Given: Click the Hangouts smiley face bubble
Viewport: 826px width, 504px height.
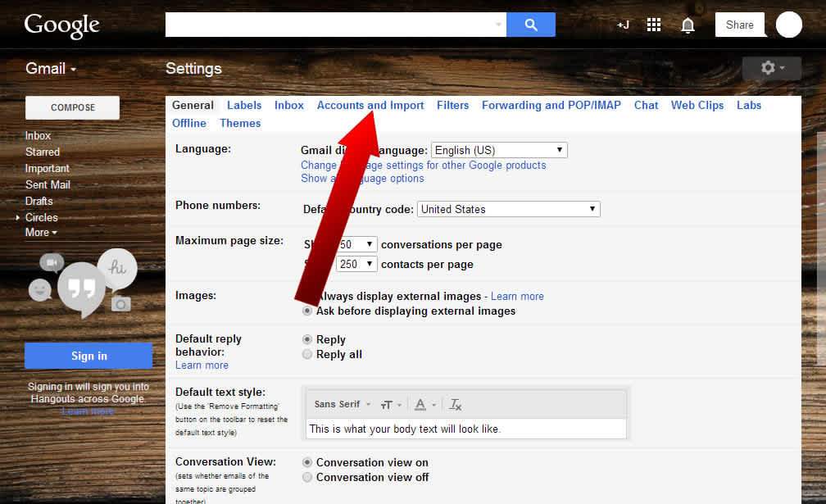Looking at the screenshot, I should click(x=40, y=289).
